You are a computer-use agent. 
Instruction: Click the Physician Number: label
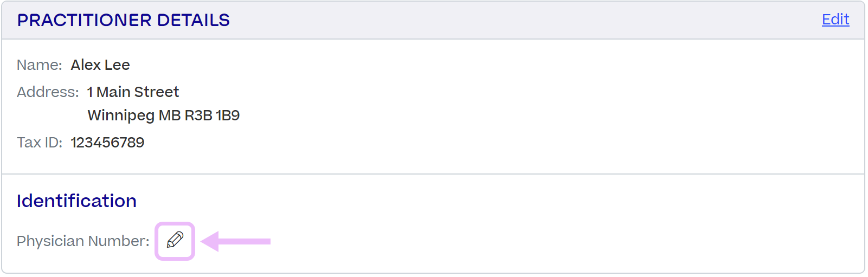pyautogui.click(x=83, y=241)
